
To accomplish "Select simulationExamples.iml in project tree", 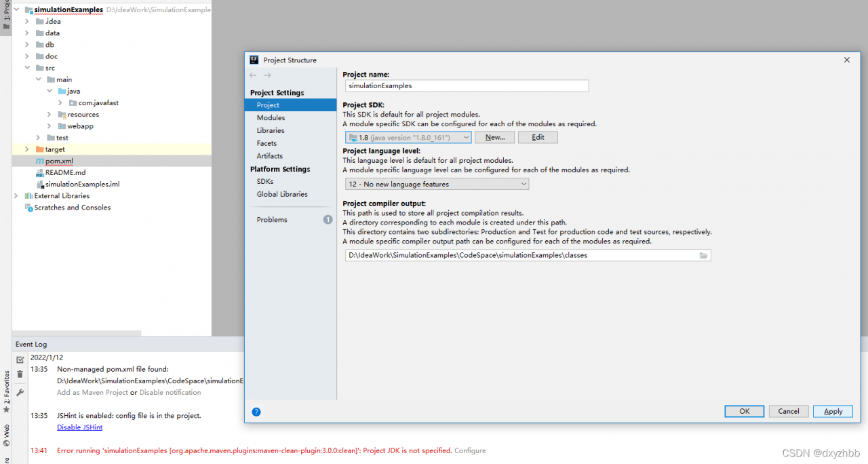I will point(82,185).
